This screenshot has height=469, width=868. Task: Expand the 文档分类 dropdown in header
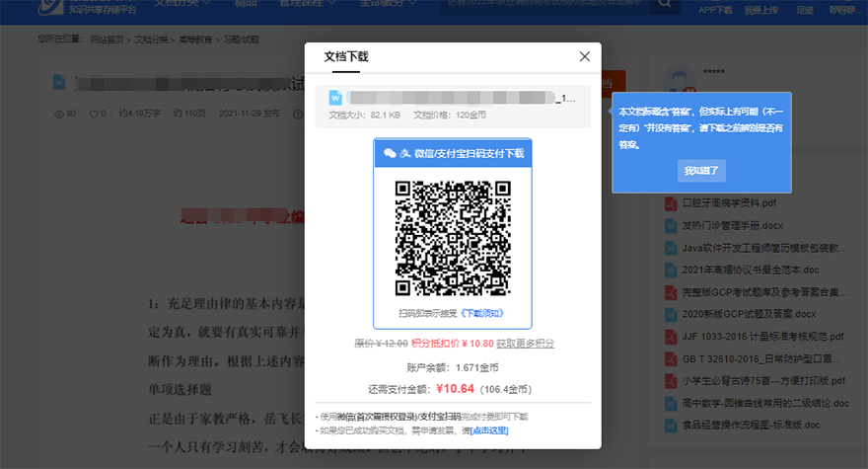[x=182, y=3]
